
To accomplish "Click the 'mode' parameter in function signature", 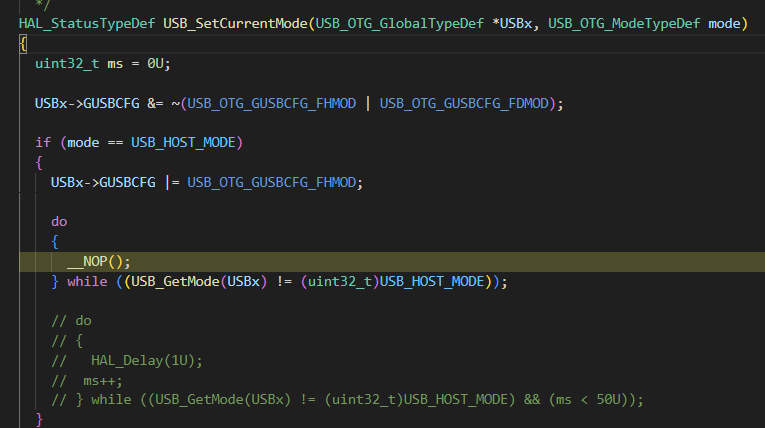I will click(724, 23).
